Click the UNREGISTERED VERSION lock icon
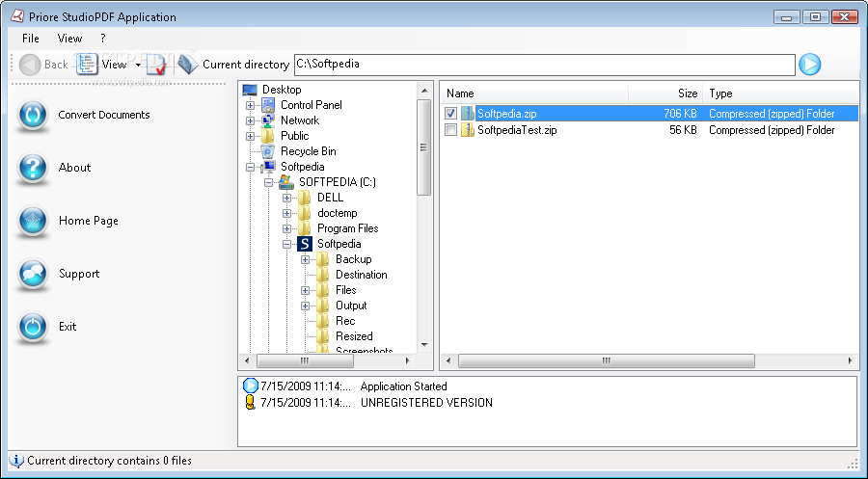The image size is (868, 479). [250, 402]
